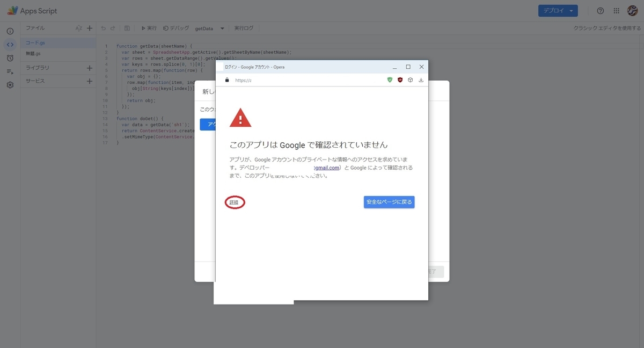
Task: Click the サービス section label
Action: (35, 81)
